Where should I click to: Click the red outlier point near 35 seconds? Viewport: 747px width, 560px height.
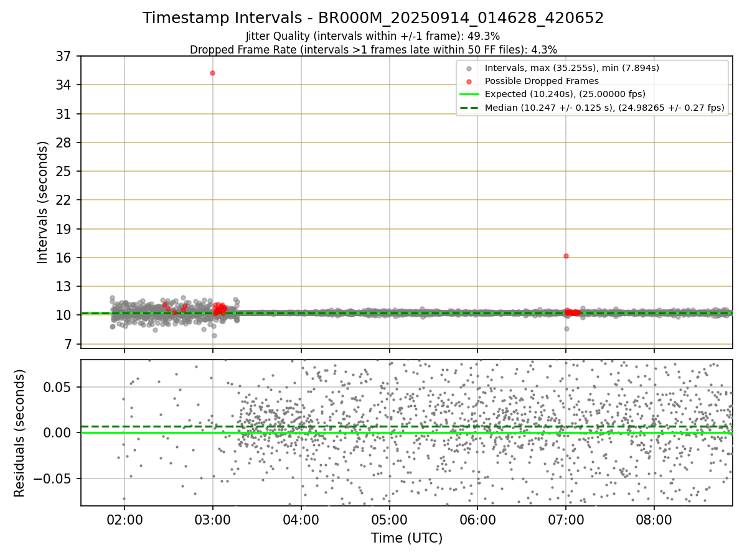click(212, 73)
